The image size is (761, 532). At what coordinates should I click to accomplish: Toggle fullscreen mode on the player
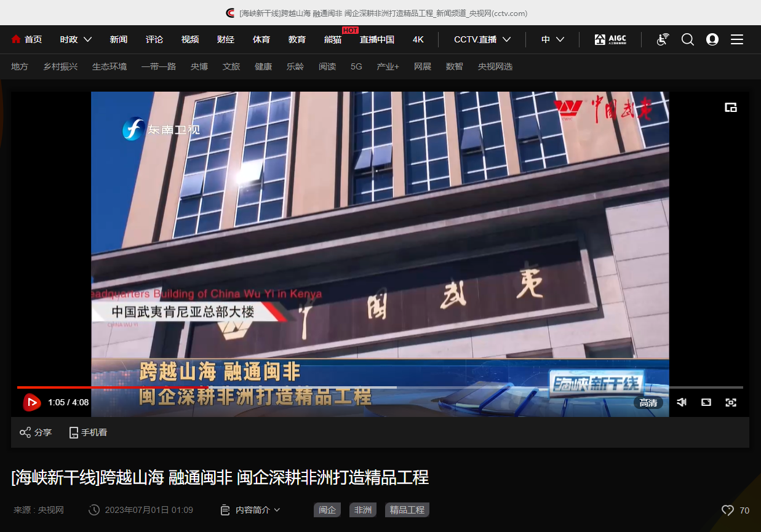click(731, 402)
